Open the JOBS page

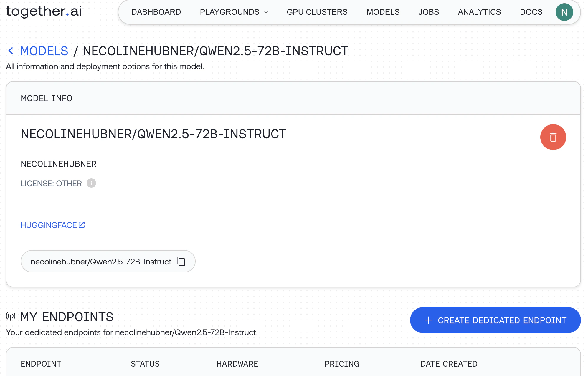point(429,12)
